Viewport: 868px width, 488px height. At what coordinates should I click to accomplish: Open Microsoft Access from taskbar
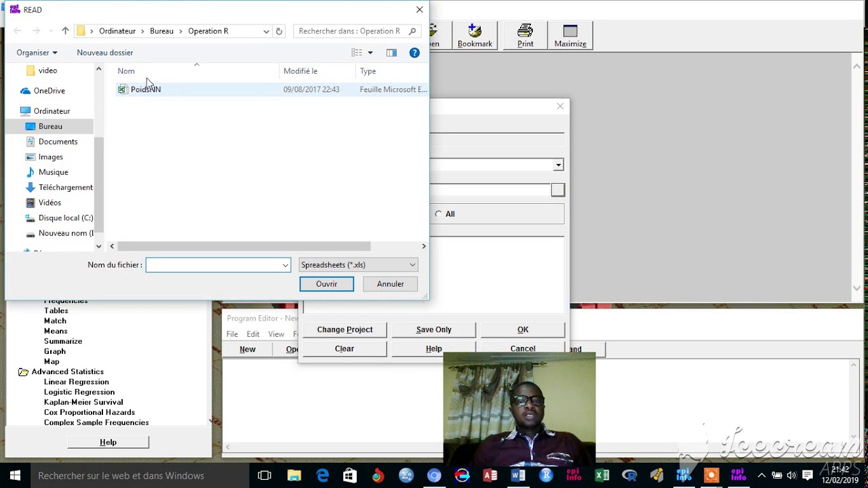pos(490,476)
